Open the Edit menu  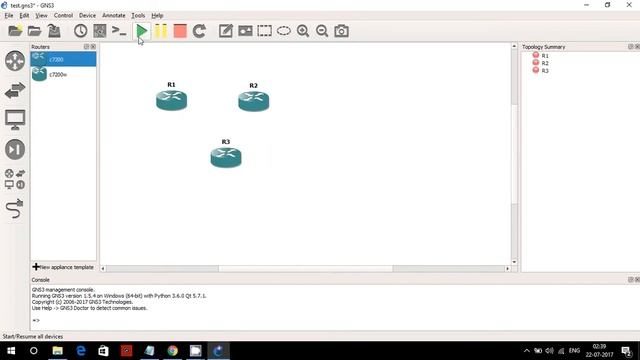pyautogui.click(x=24, y=16)
